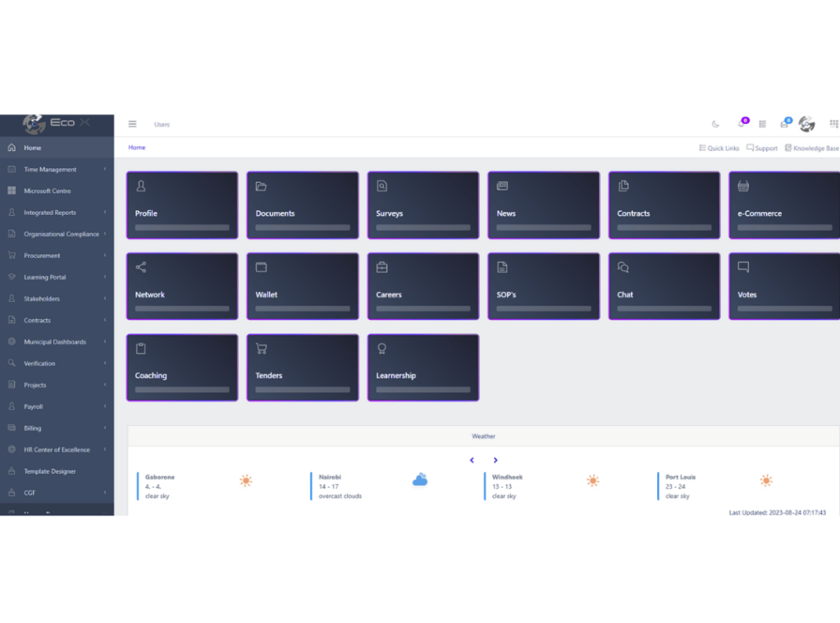Show next weather cities with right arrow
The image size is (840, 623).
pyautogui.click(x=495, y=460)
